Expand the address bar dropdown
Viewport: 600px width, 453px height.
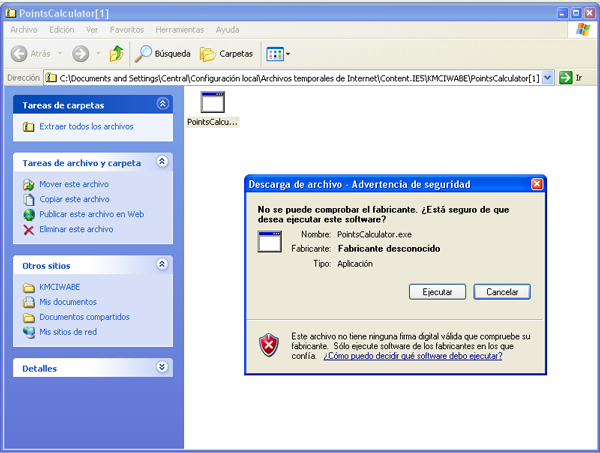548,78
